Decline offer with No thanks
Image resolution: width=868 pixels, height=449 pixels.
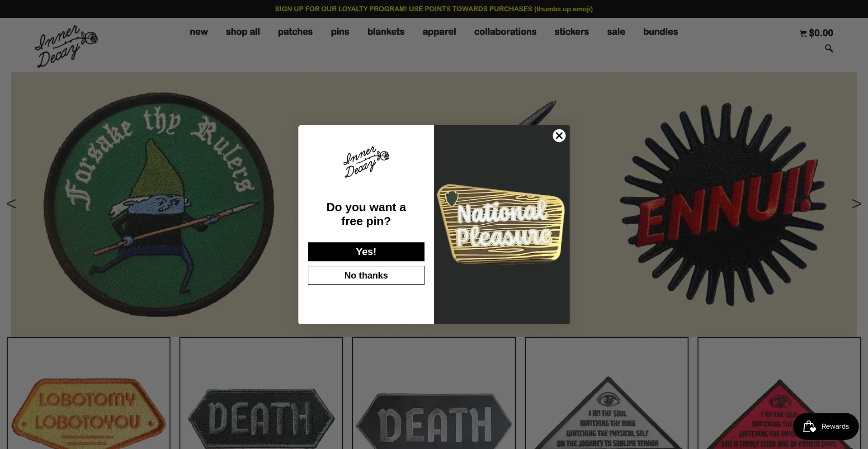tap(366, 275)
